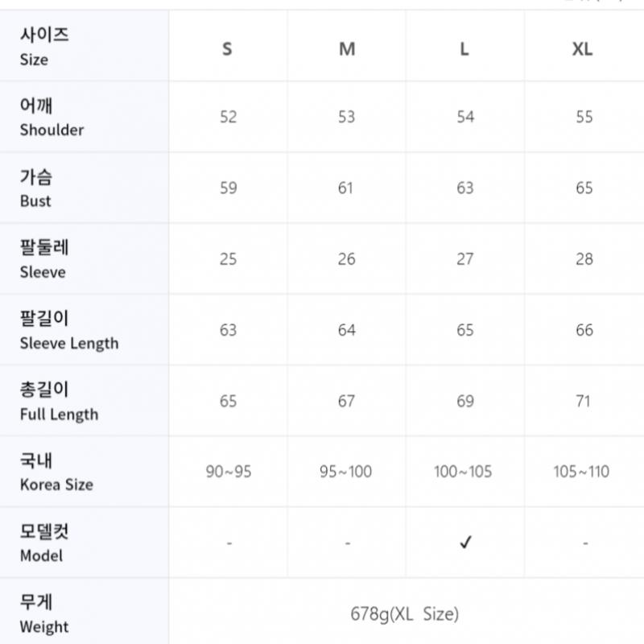Click the Sleeve Length row label
644x644 pixels.
pyautogui.click(x=69, y=331)
